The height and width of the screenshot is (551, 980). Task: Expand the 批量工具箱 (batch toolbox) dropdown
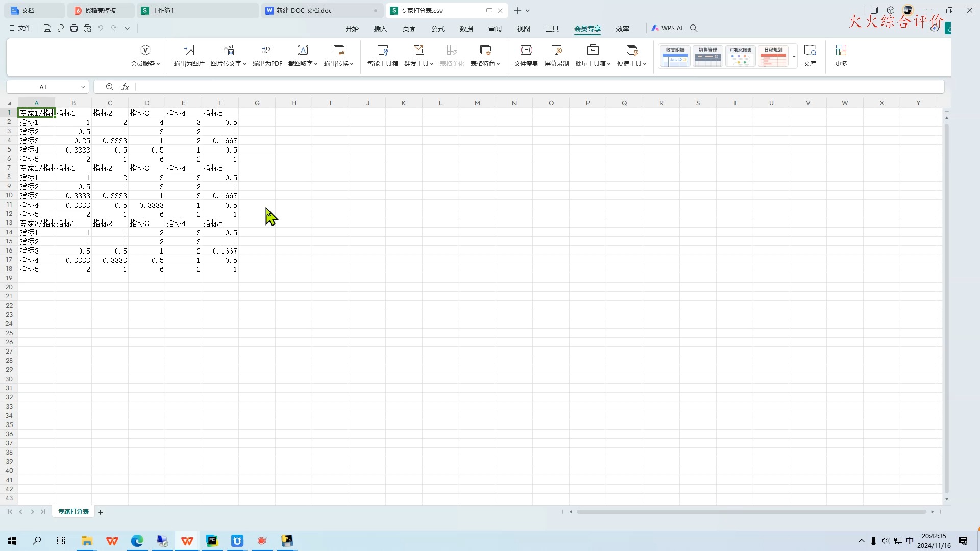pyautogui.click(x=609, y=64)
